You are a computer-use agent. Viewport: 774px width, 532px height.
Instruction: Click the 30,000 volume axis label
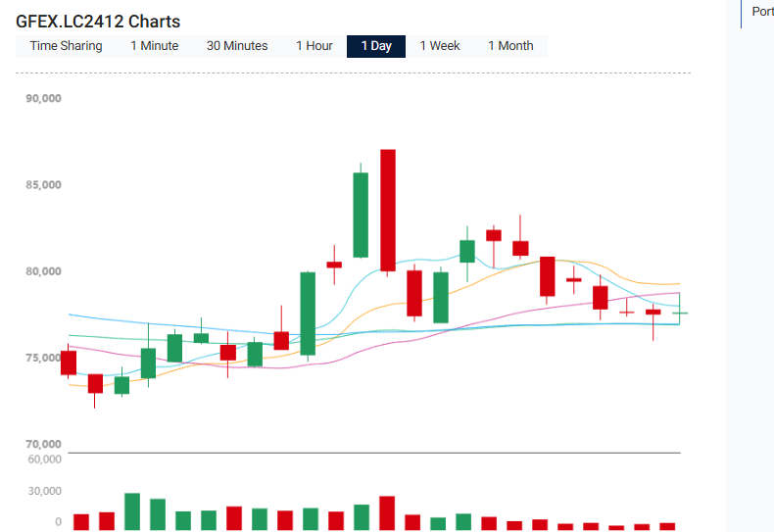click(x=44, y=491)
